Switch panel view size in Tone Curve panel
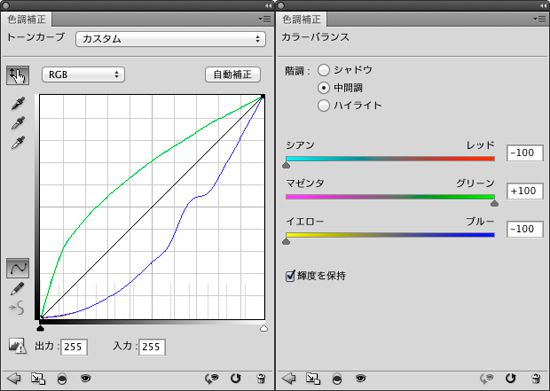The width and height of the screenshot is (550, 391). (38, 378)
